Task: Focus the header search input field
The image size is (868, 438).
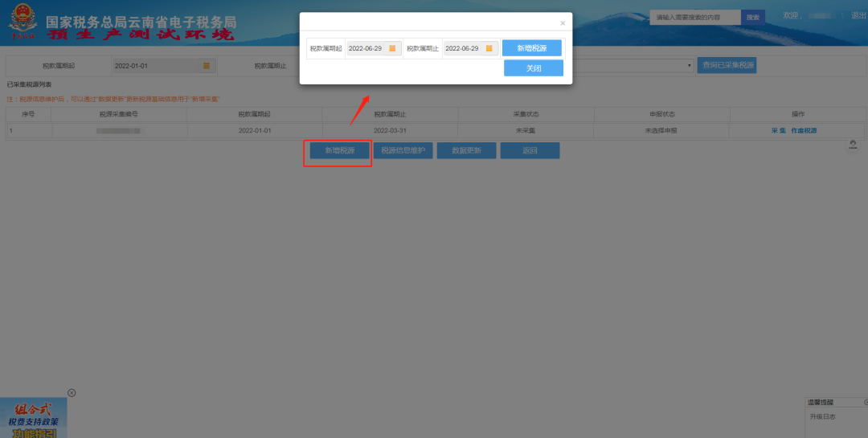Action: [695, 18]
